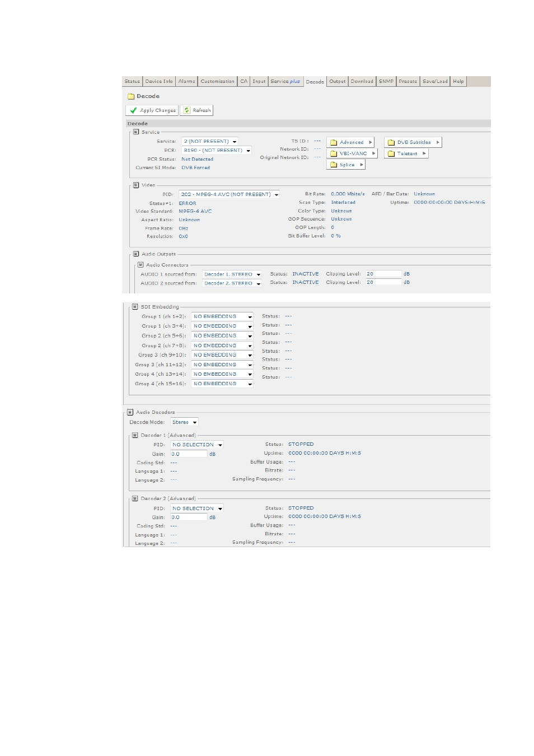Image resolution: width=534 pixels, height=756 pixels.
Task: Open Group 4 (ch 15+16) embedding dropdown
Action: point(222,384)
